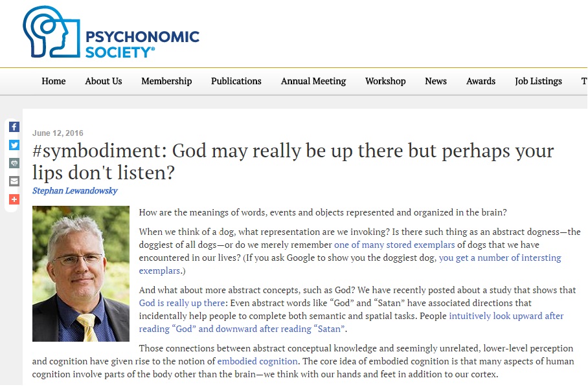This screenshot has height=387, width=588.
Task: Open the Annual Meeting menu
Action: click(x=313, y=82)
